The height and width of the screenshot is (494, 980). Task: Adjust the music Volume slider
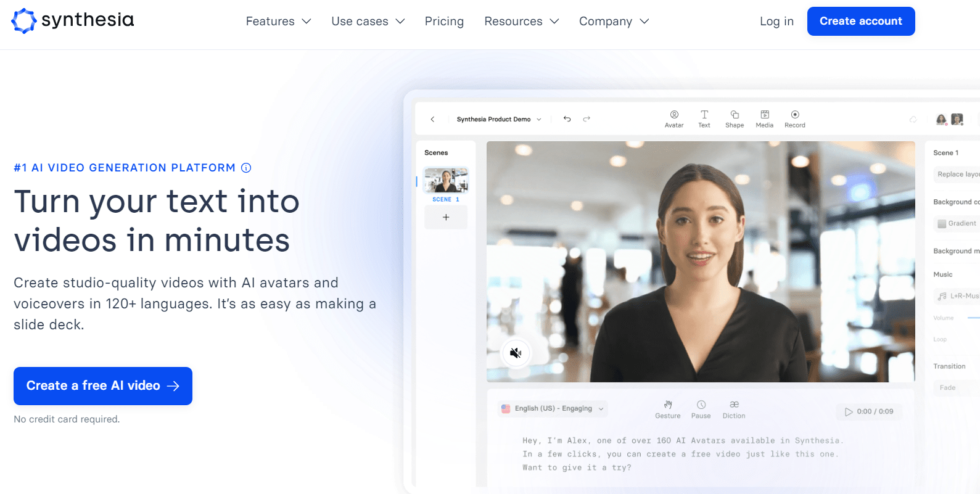[973, 318]
